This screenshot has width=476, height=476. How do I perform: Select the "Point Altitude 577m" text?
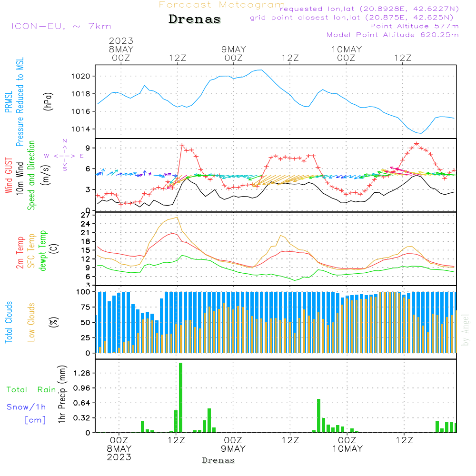415,26
